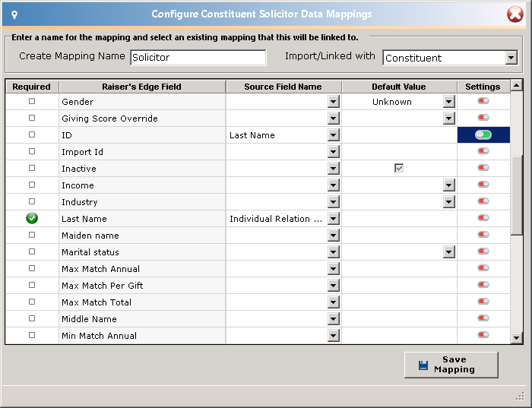Image resolution: width=532 pixels, height=408 pixels.
Task: Toggle the Settings switch for Income
Action: tap(483, 184)
